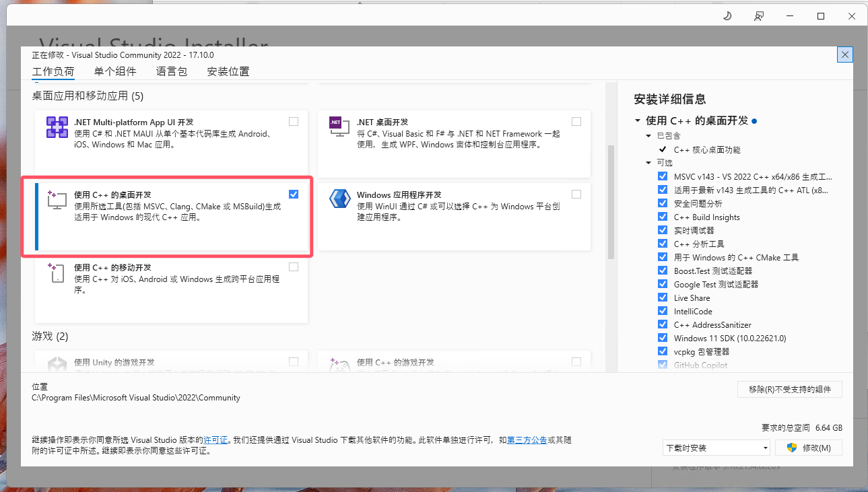Uncheck the IntelliCode option

663,311
